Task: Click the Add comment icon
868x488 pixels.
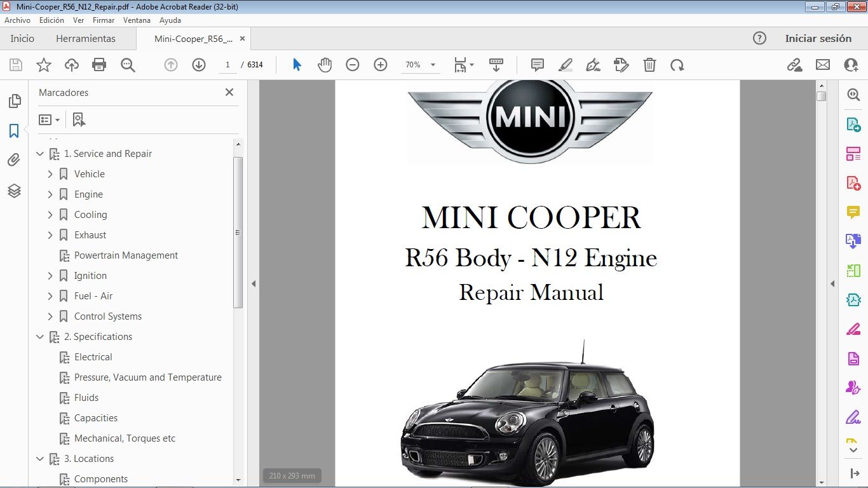Action: [x=537, y=64]
